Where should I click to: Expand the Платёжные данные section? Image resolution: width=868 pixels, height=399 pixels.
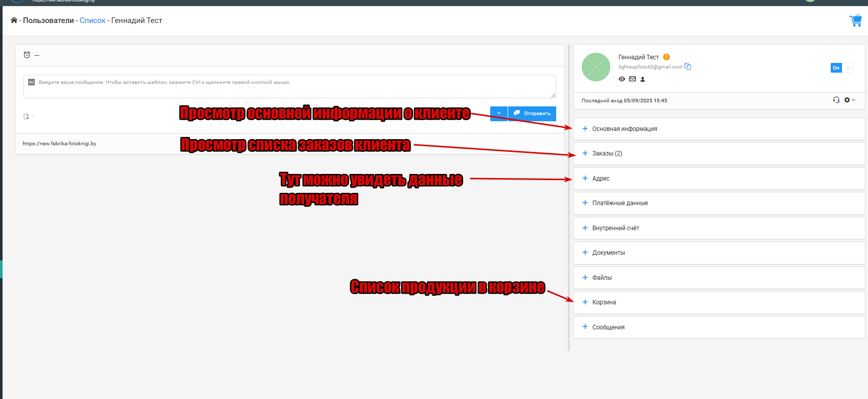tap(719, 203)
